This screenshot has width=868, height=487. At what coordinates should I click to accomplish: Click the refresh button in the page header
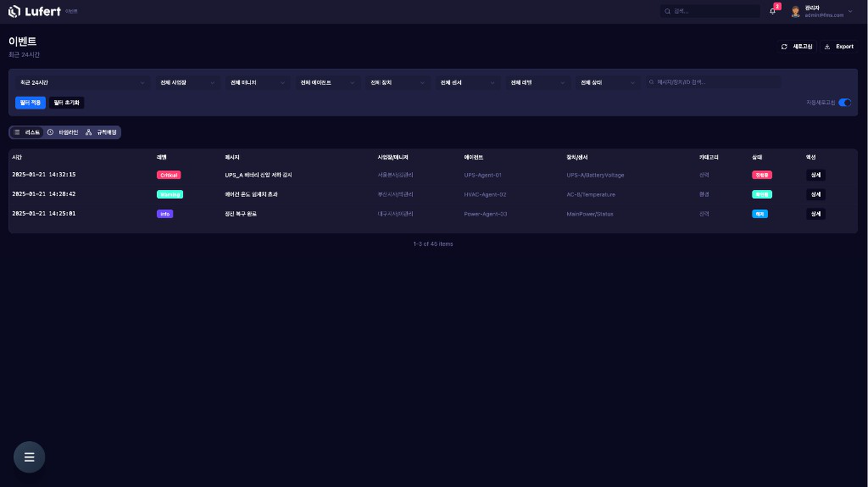coord(797,47)
